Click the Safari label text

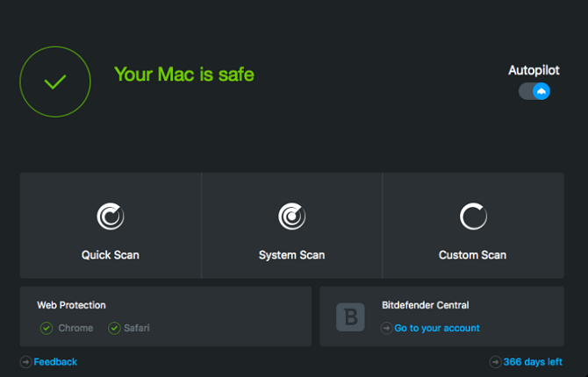(137, 328)
